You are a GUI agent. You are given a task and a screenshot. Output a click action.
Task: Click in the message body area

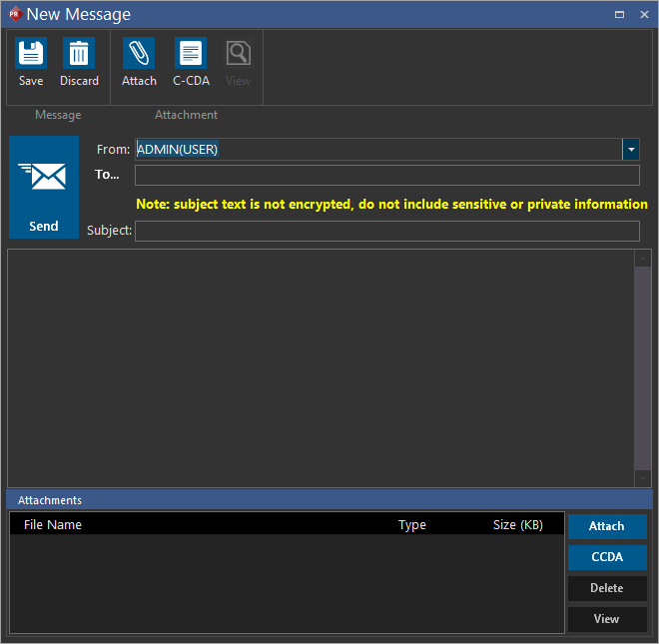(320, 367)
